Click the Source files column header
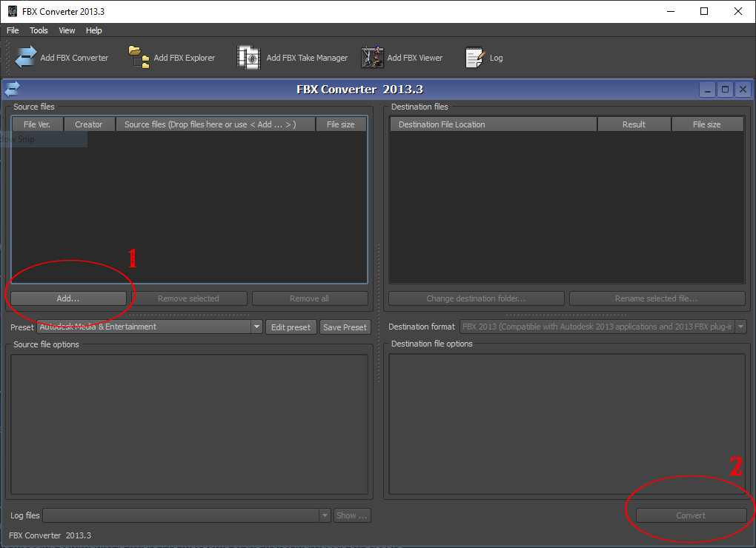756x548 pixels. 216,124
